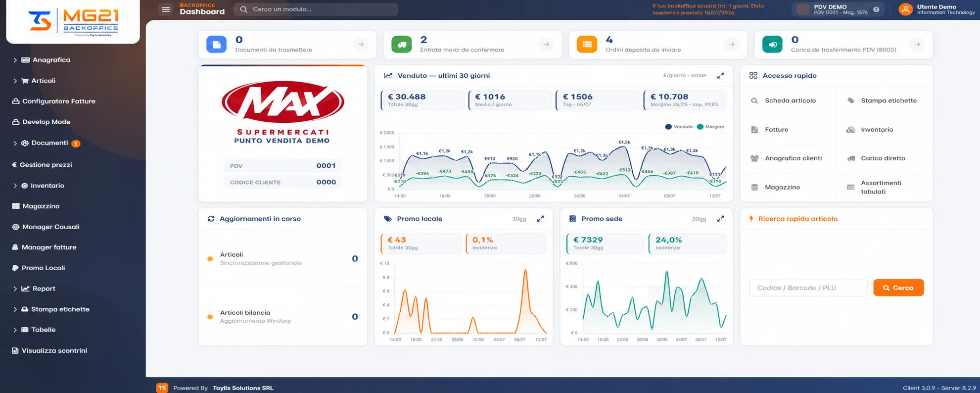Open Promo Locali
Screen dimensions: 980x393
click(x=39, y=268)
